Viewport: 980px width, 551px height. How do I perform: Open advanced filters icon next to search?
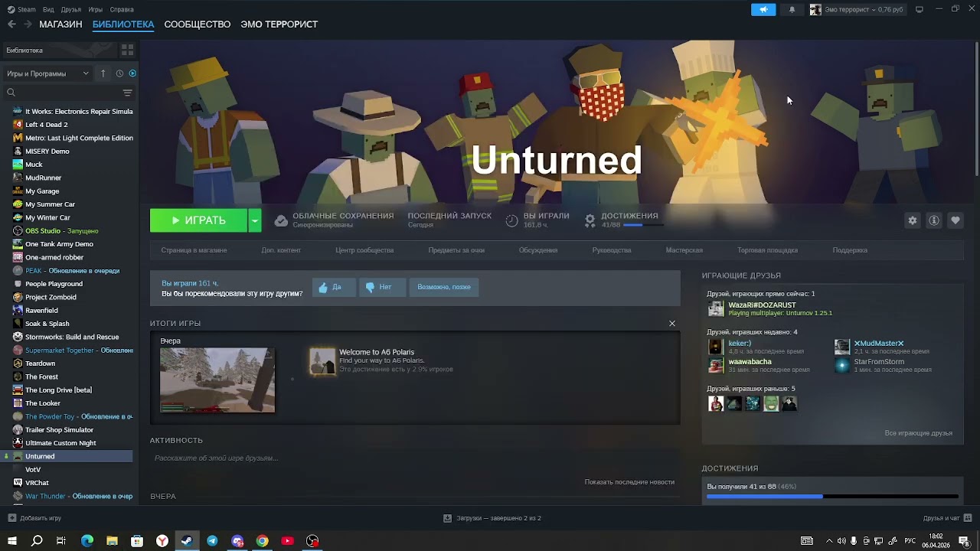pyautogui.click(x=127, y=93)
